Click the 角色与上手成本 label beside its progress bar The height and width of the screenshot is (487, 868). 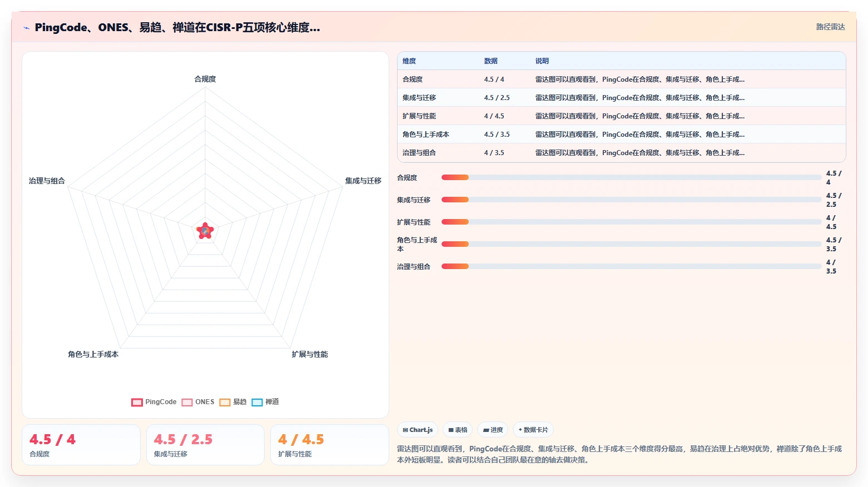tap(417, 245)
